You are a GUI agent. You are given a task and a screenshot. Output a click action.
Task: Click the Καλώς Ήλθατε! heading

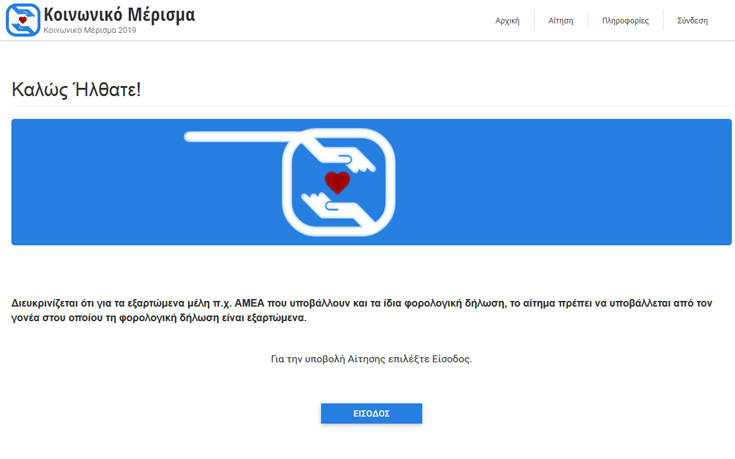(75, 89)
